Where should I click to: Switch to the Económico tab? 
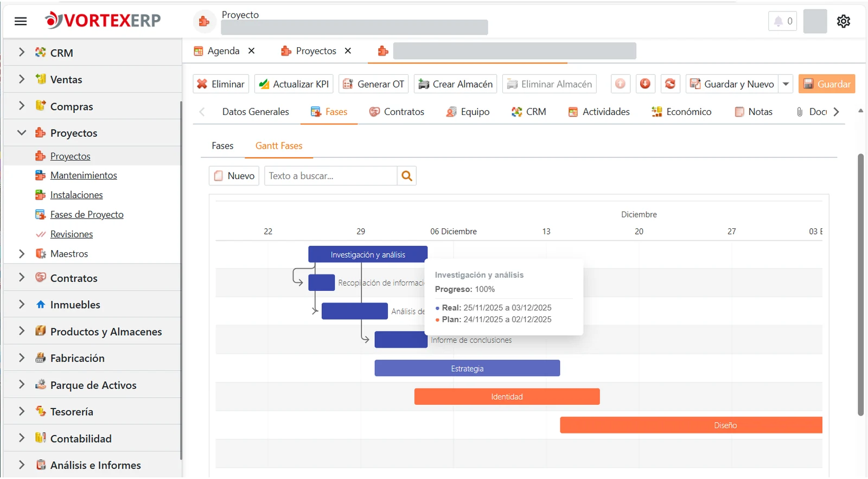(681, 112)
